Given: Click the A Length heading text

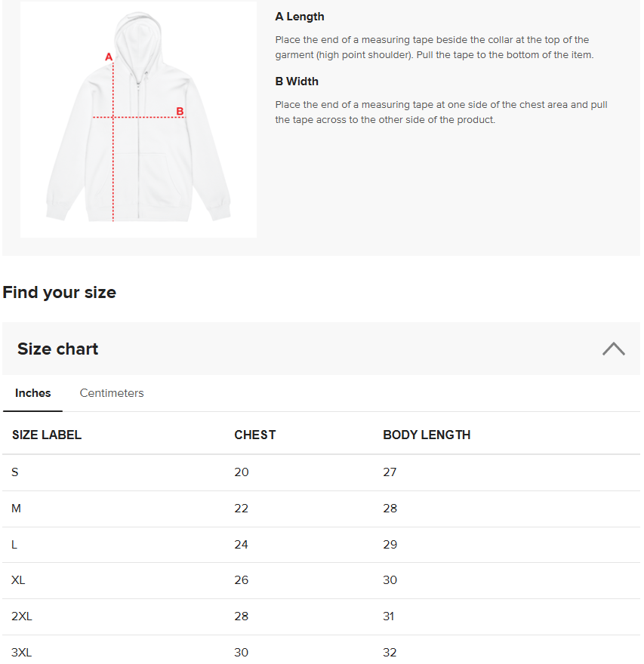Looking at the screenshot, I should click(x=300, y=17).
